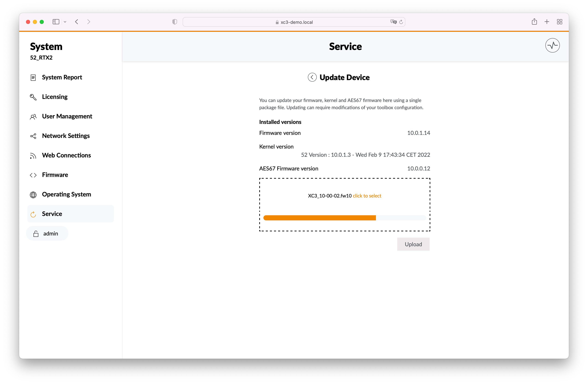Click the Network Settings share icon
Screen dimensions: 588x384
(x=33, y=136)
